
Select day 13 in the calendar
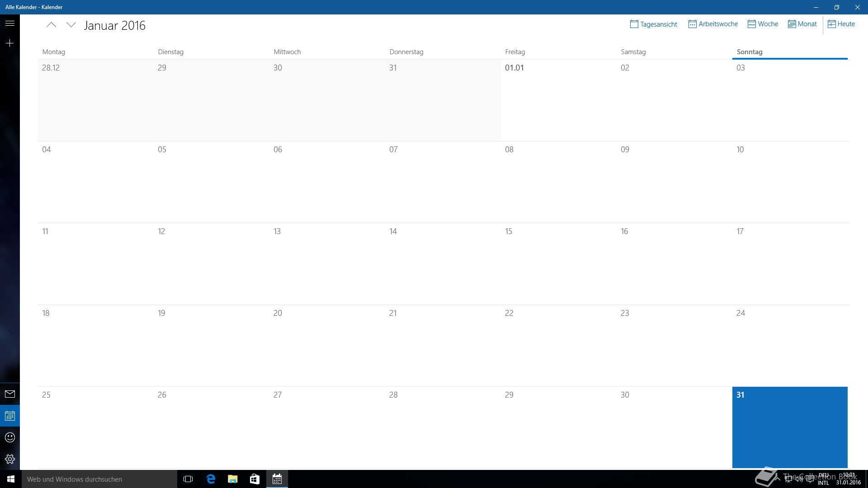[x=327, y=264]
